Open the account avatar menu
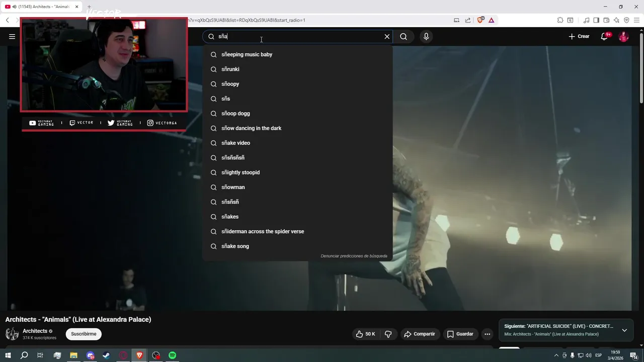 tap(623, 36)
